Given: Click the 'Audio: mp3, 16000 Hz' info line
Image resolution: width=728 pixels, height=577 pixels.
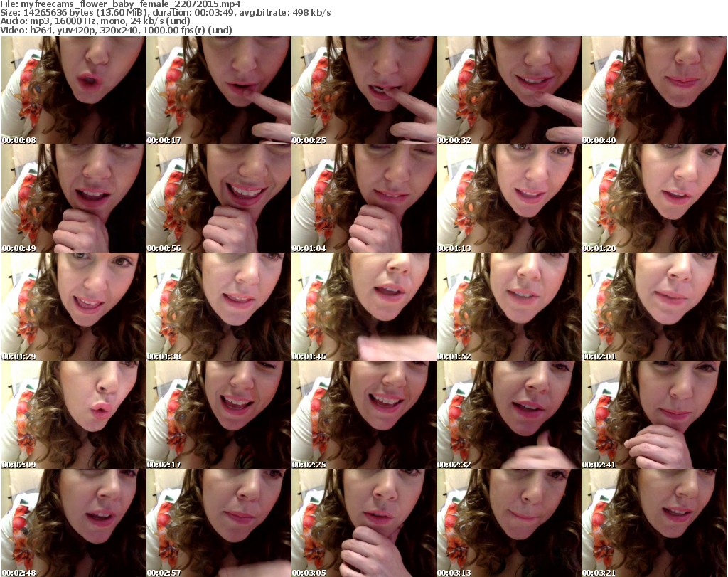Looking at the screenshot, I should tap(95, 21).
